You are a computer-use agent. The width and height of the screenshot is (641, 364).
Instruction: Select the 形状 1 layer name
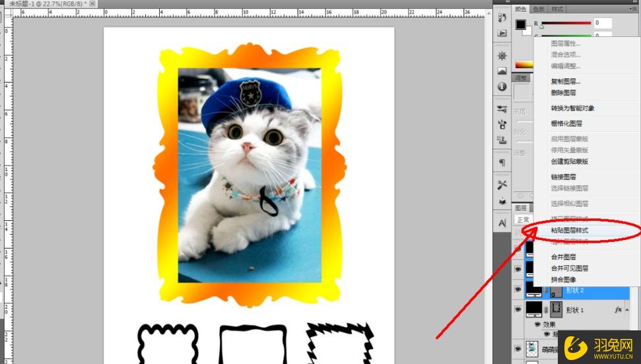click(x=575, y=310)
